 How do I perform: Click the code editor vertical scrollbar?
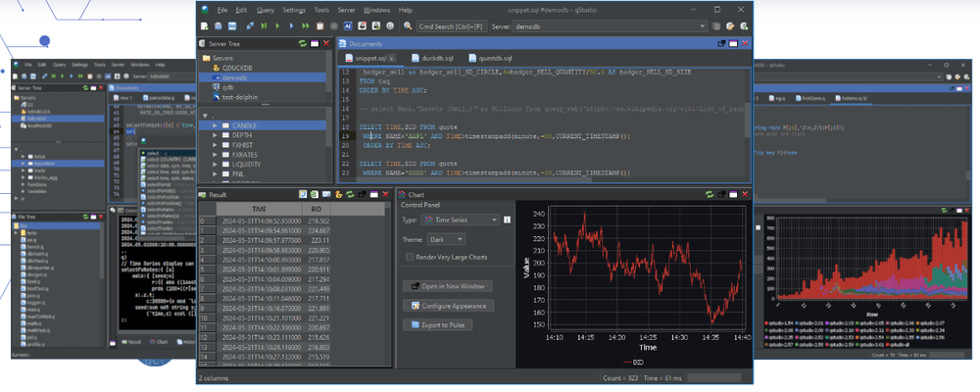[x=748, y=122]
